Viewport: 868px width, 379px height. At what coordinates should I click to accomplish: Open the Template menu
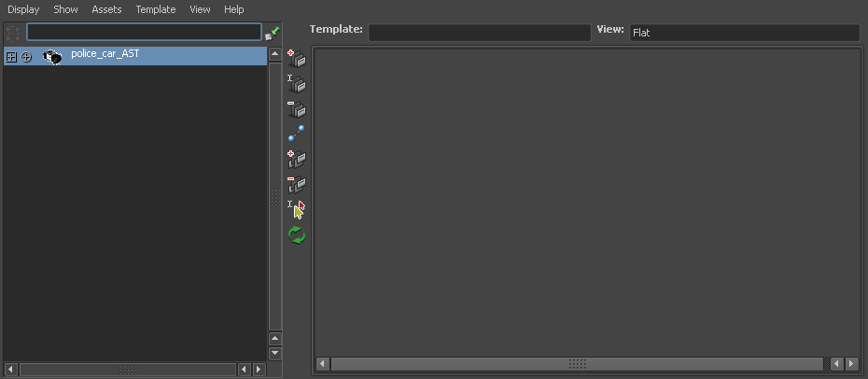[x=156, y=9]
